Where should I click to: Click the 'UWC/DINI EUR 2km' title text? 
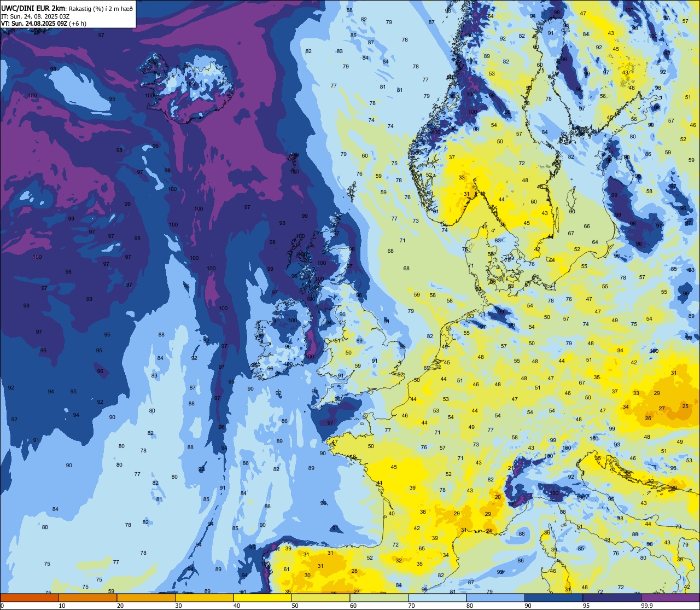[33, 8]
